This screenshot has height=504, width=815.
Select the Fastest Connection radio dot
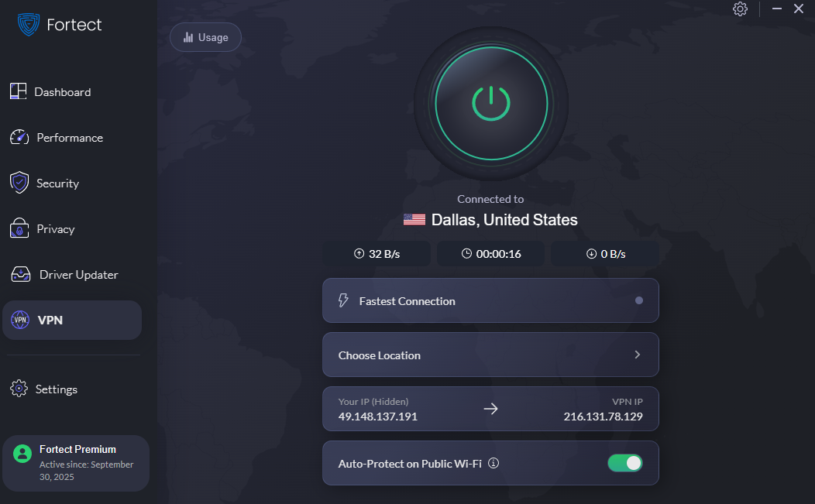coord(639,300)
